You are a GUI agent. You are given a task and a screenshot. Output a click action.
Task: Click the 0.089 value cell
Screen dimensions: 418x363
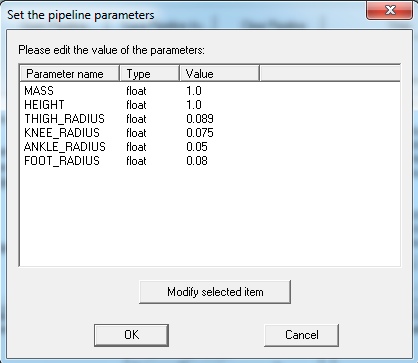click(200, 119)
